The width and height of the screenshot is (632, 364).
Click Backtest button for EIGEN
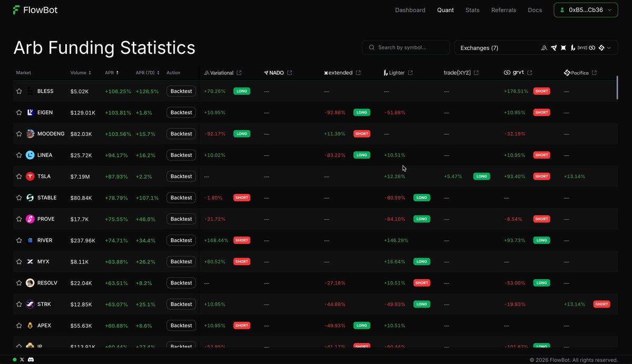tap(181, 113)
